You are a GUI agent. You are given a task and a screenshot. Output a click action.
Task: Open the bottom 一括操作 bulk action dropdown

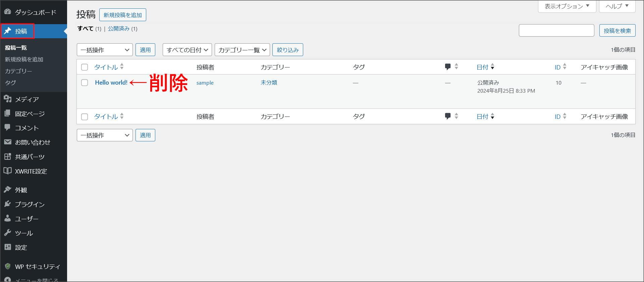pyautogui.click(x=105, y=135)
